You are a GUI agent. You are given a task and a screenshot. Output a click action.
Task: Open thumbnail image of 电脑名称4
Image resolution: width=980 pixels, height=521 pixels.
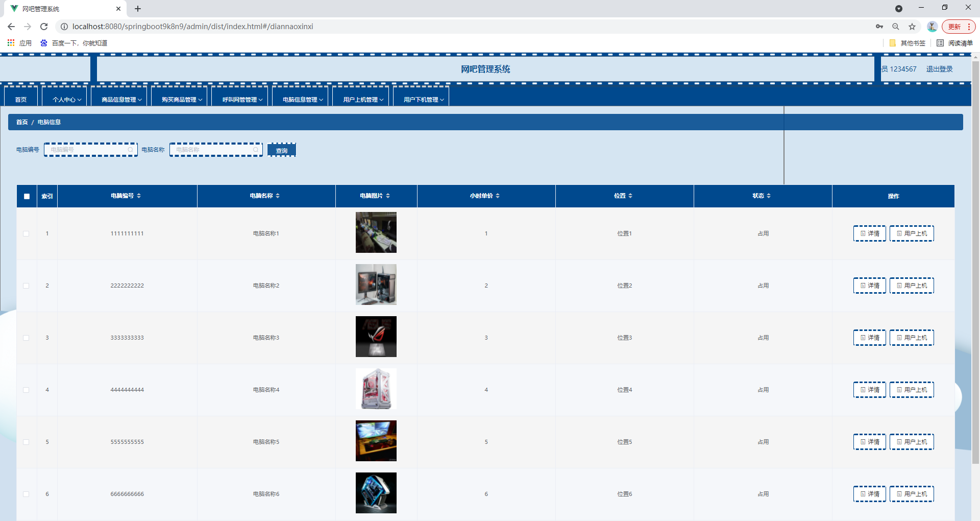[x=376, y=389]
